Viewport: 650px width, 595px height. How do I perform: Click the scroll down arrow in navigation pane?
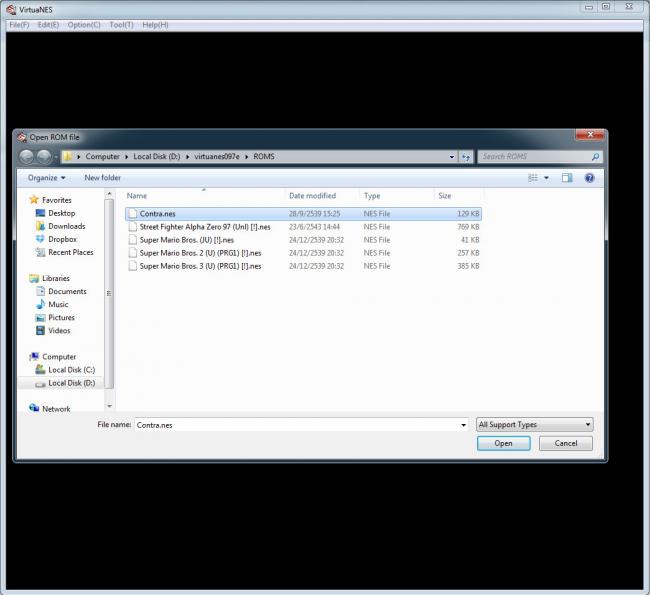(x=109, y=406)
